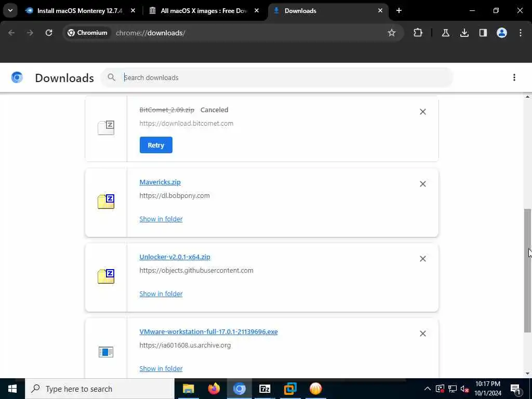Click the scrollbar up arrow

(528, 97)
